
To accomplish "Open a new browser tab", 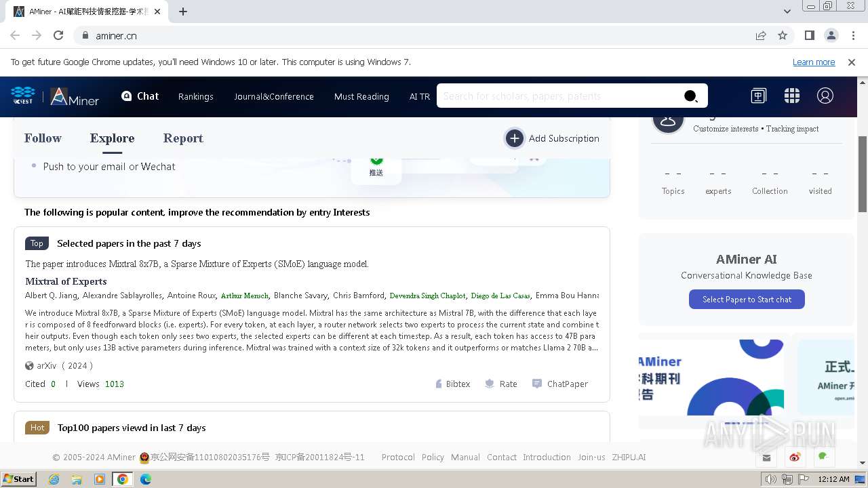I will (183, 12).
